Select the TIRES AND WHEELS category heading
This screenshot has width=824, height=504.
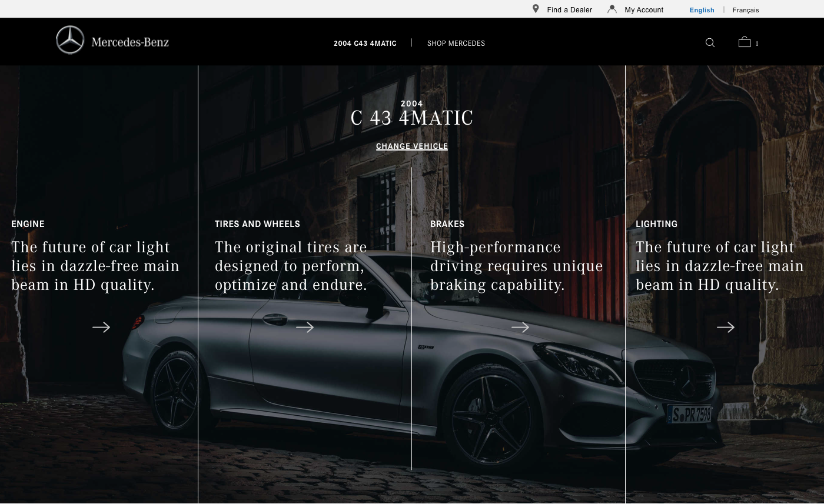(x=257, y=224)
